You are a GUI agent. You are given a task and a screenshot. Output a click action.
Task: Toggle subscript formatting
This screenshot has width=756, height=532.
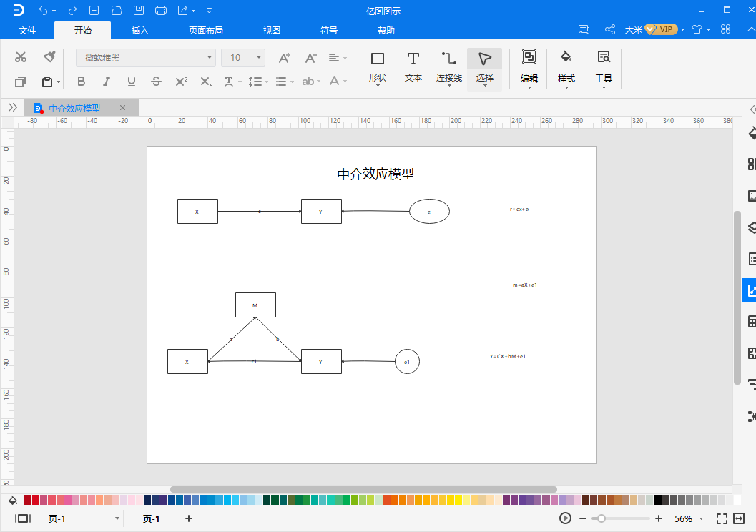tap(207, 82)
